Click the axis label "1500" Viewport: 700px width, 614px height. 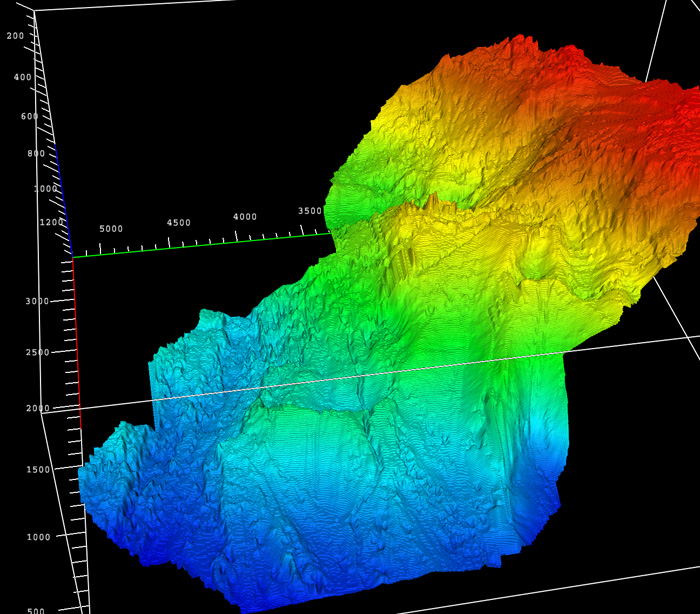click(x=38, y=469)
